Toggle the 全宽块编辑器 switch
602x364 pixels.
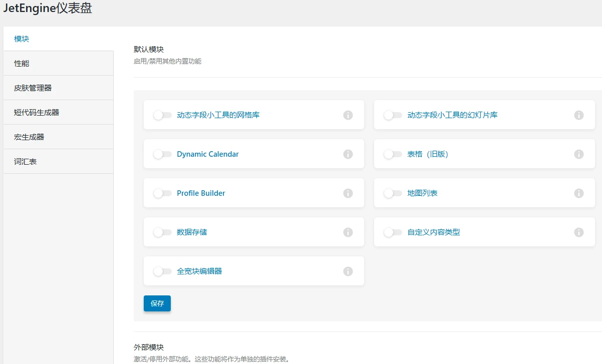tap(162, 271)
